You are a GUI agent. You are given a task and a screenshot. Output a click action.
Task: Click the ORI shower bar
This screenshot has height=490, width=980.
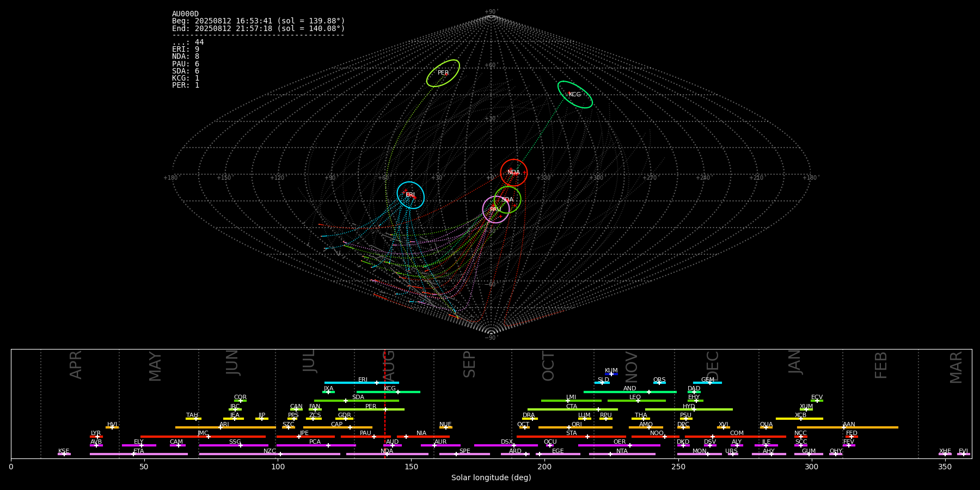pyautogui.click(x=575, y=427)
